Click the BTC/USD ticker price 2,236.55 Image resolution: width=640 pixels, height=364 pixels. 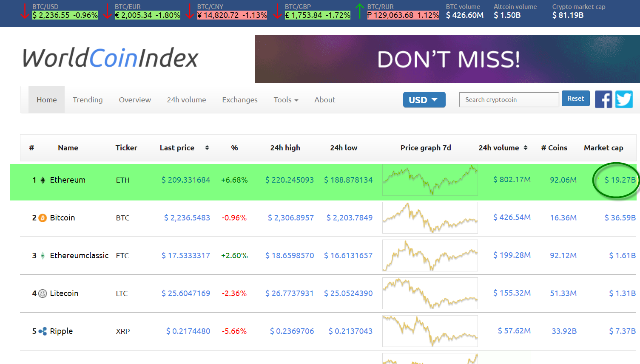coord(51,15)
